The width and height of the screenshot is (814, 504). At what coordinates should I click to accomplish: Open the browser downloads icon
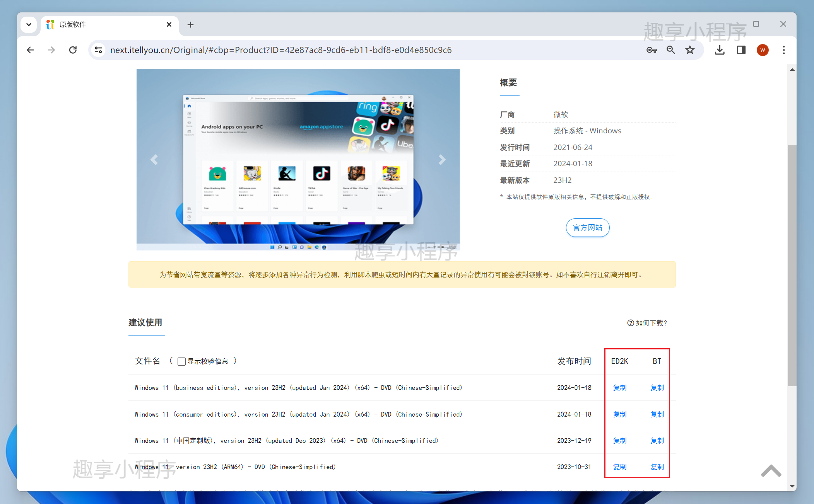click(720, 50)
